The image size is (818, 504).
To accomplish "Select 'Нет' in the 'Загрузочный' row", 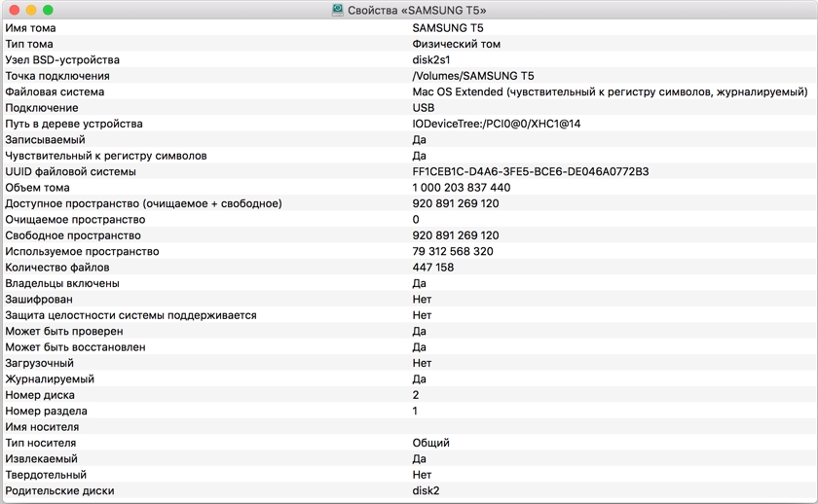I will 422,363.
